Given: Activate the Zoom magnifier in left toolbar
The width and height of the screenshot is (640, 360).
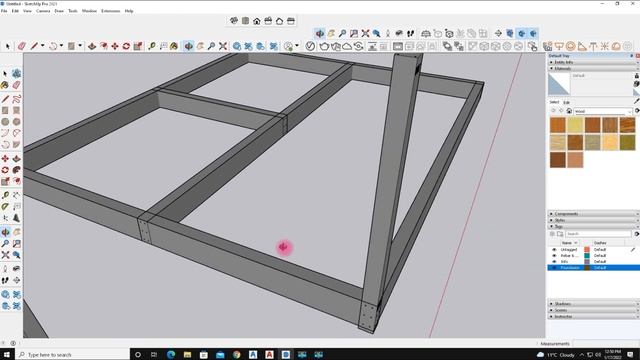Looking at the screenshot, I should pyautogui.click(x=5, y=244).
